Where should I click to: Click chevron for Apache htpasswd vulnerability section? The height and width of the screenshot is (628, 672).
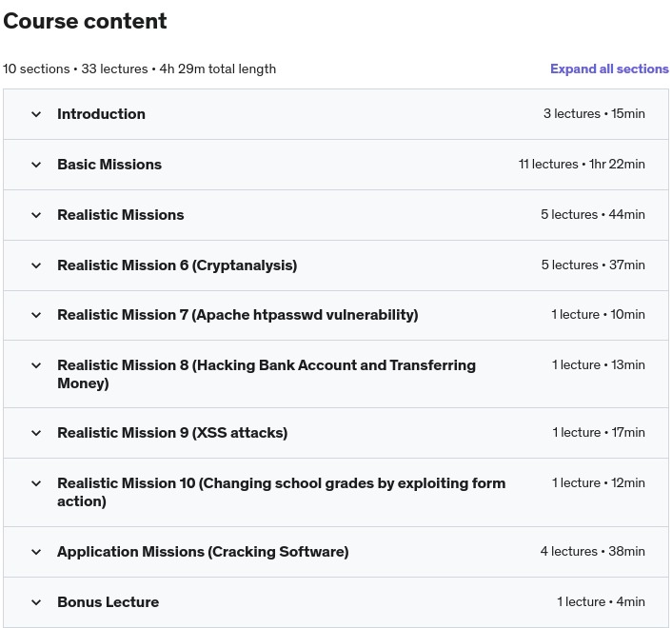pyautogui.click(x=36, y=315)
